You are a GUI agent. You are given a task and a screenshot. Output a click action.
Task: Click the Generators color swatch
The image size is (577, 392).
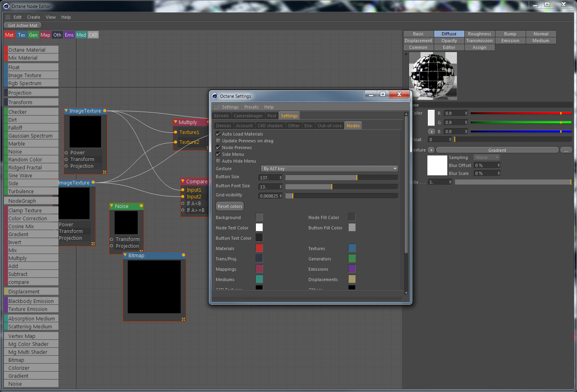(352, 258)
